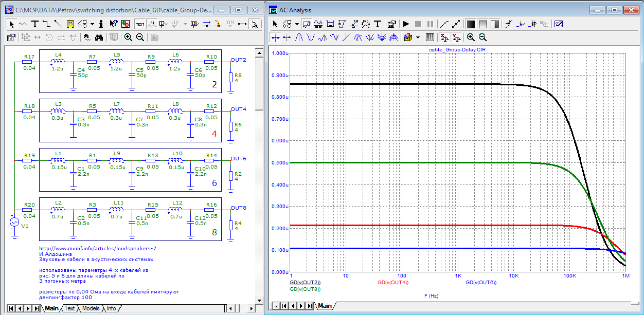
Task: Click the Run analysis play button
Action: click(406, 24)
